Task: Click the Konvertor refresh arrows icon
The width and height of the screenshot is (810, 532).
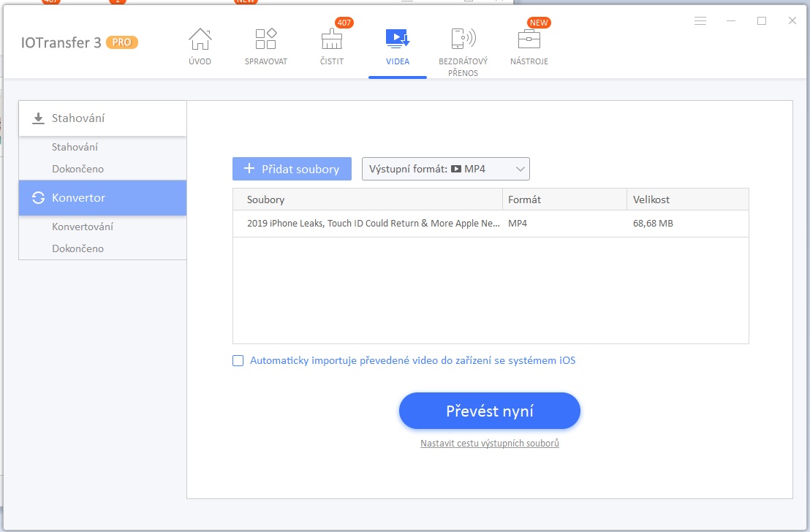Action: pyautogui.click(x=38, y=198)
